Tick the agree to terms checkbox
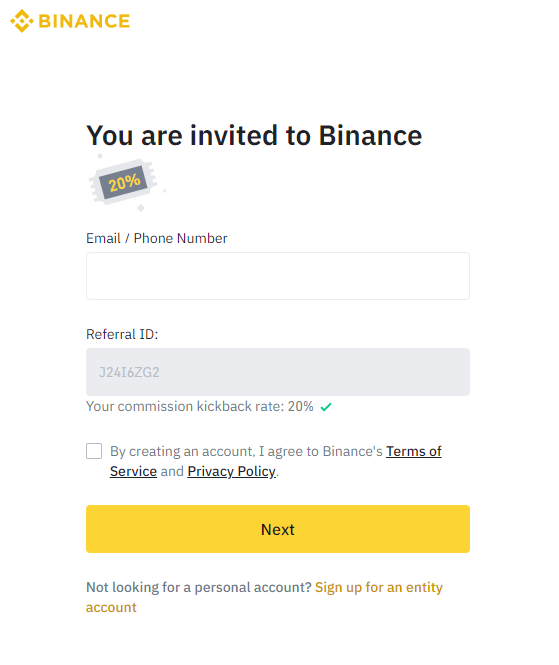Image resolution: width=559 pixels, height=665 pixels. click(x=94, y=451)
